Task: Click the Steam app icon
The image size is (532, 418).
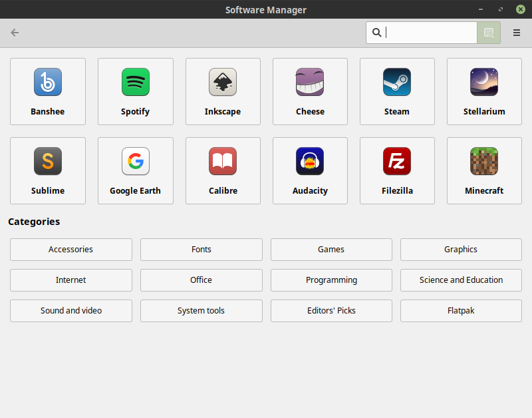Action: pos(396,82)
